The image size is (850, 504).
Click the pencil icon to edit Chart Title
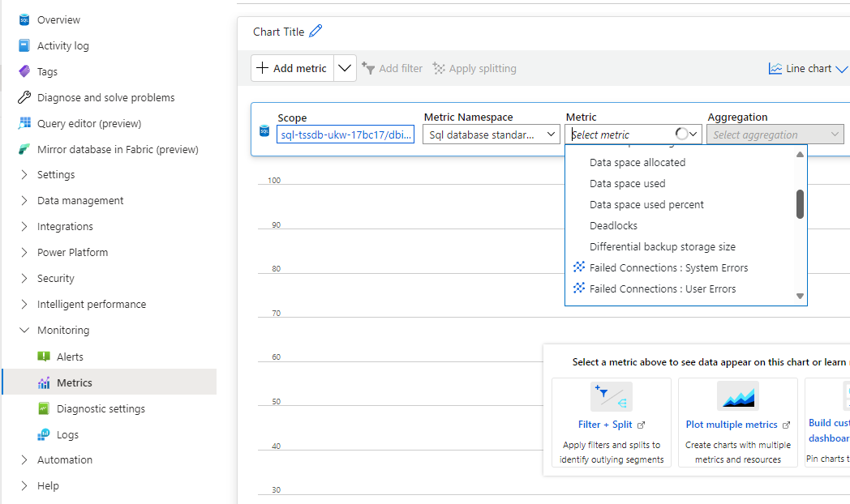pos(316,32)
